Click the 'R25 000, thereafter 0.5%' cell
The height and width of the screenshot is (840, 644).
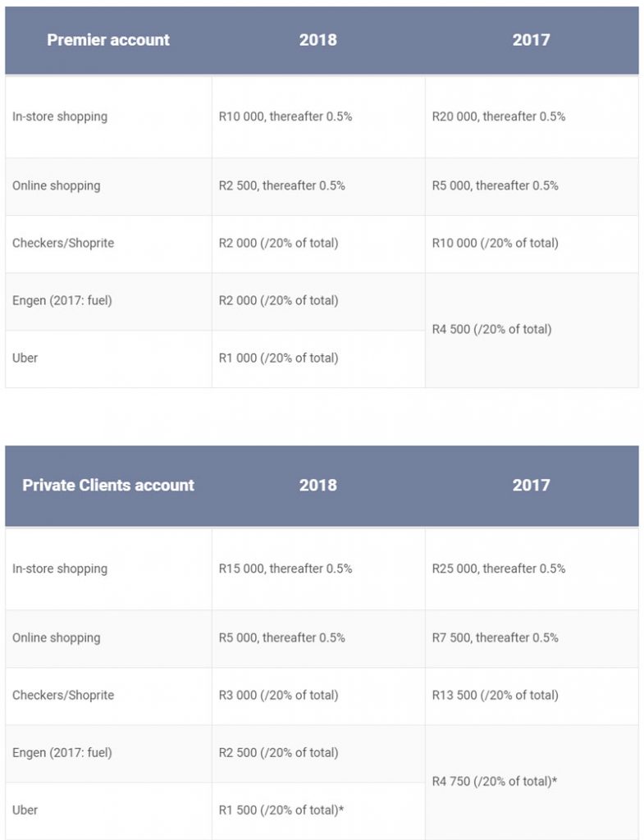(499, 568)
